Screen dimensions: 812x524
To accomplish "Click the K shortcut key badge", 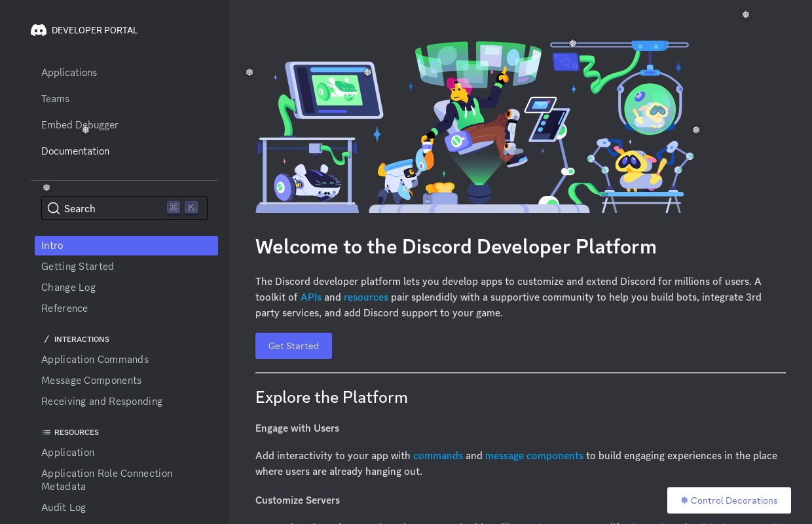I will pyautogui.click(x=191, y=208).
